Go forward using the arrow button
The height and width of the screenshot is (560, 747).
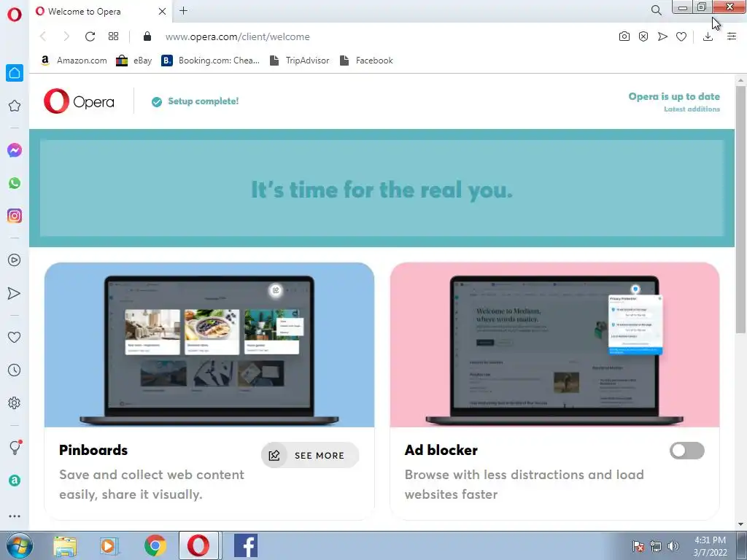pos(66,36)
